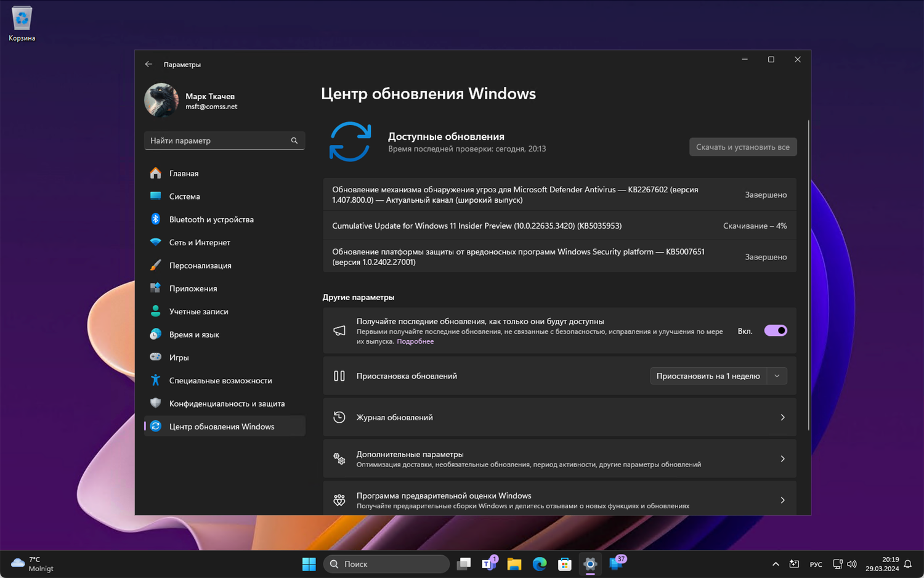This screenshot has width=924, height=578.
Task: Go back with the Settings back arrow
Action: 148,64
